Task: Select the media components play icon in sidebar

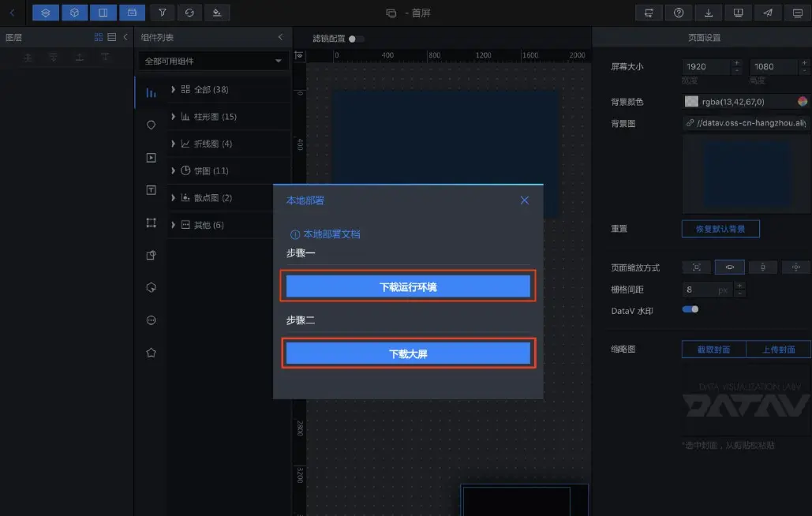Action: pos(151,157)
